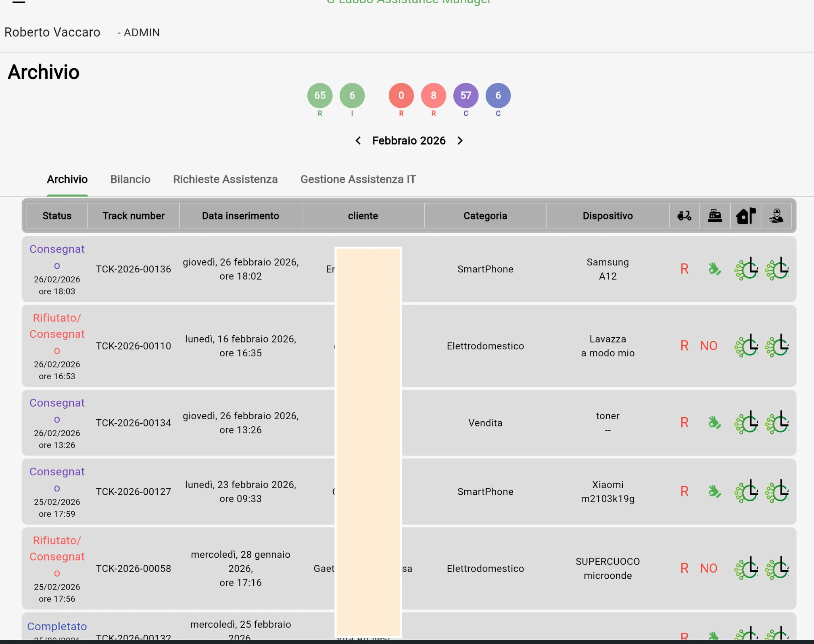Click the house with mailbox column icon
814x644 pixels.
(x=745, y=216)
